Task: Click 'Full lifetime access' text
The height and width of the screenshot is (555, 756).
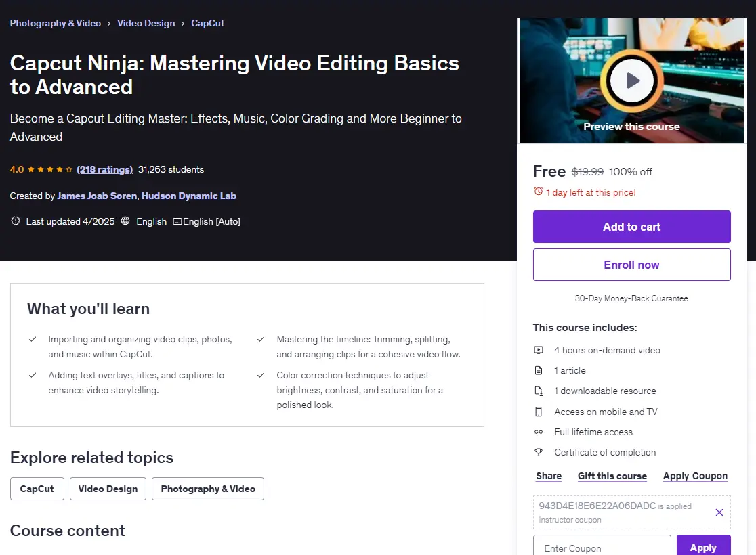Action: pos(593,432)
